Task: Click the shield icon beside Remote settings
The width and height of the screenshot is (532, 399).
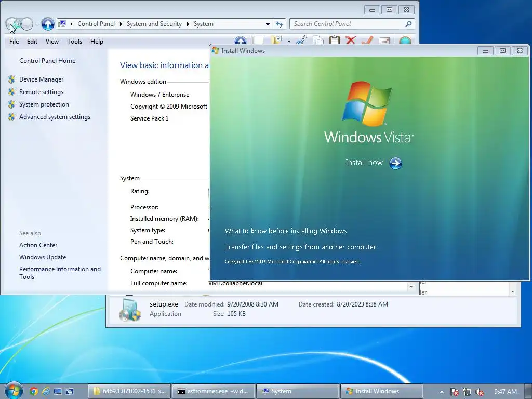Action: tap(11, 92)
